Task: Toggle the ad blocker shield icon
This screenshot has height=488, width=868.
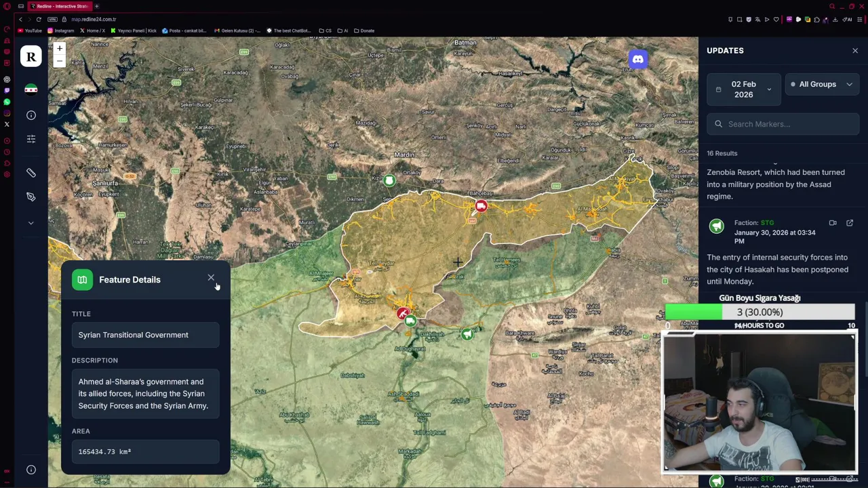Action: [x=749, y=20]
